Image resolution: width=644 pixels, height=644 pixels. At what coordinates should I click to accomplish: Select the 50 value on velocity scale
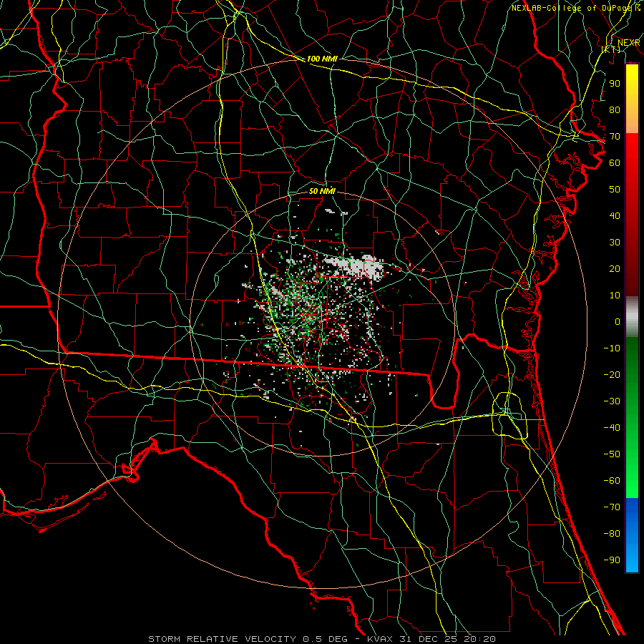click(615, 190)
